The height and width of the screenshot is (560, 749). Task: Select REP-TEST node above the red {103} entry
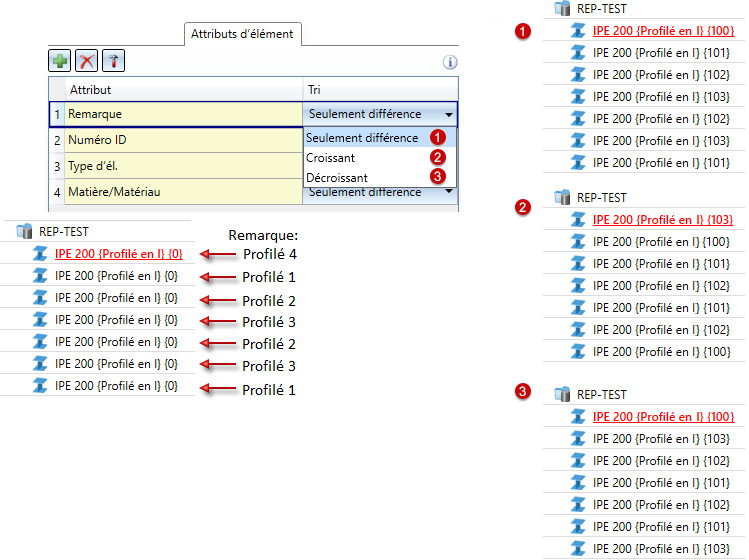tap(601, 198)
